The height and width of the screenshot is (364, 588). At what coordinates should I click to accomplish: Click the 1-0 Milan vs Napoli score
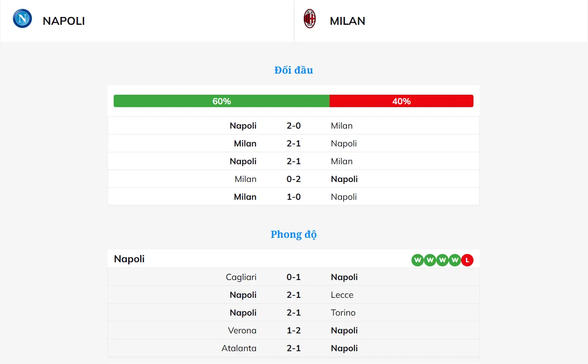(x=294, y=197)
